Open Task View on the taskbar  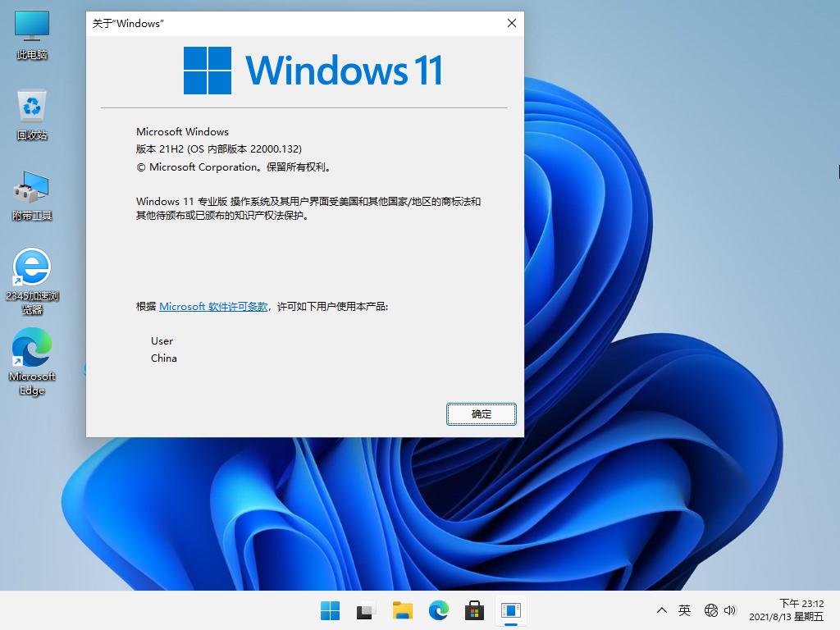(x=366, y=610)
